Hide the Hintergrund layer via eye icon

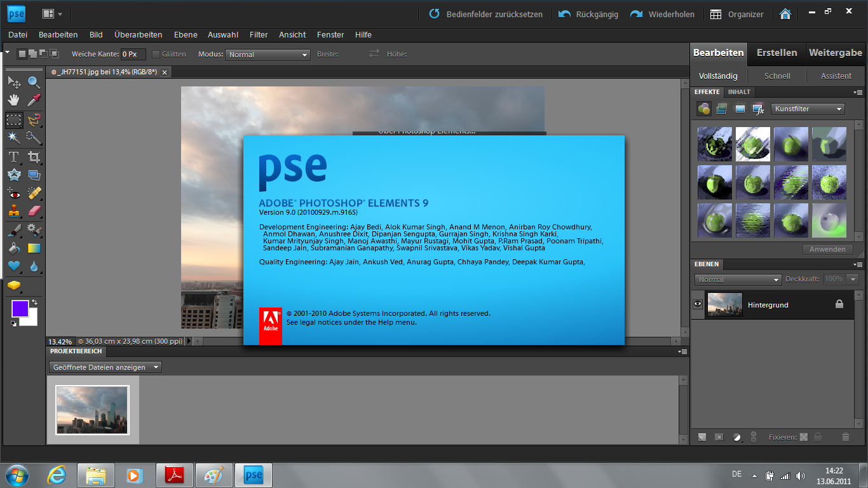[698, 304]
